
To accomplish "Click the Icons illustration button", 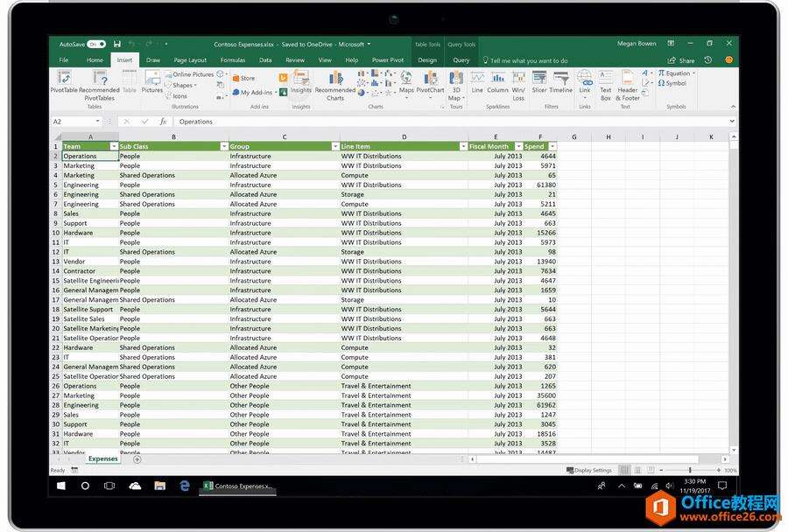I will pos(176,96).
